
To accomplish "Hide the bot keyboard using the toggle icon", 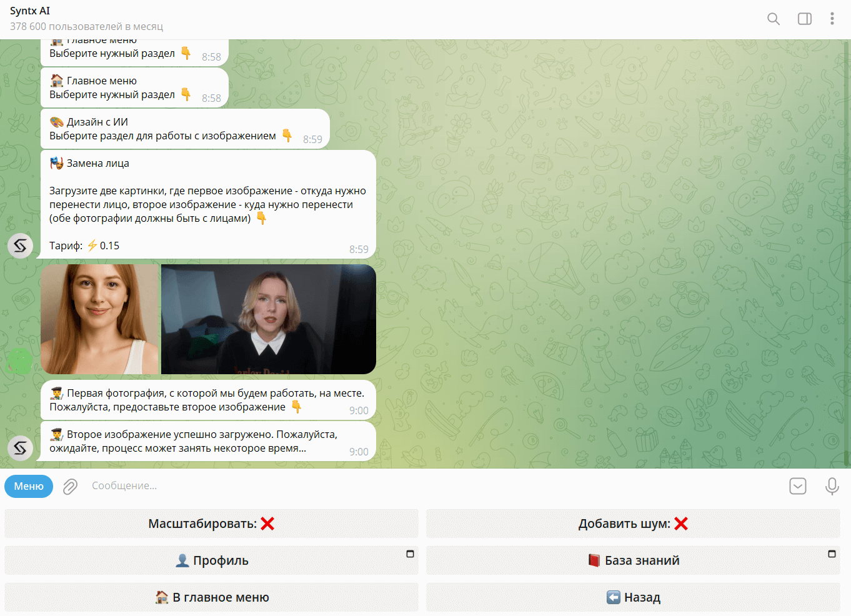I will coord(798,486).
